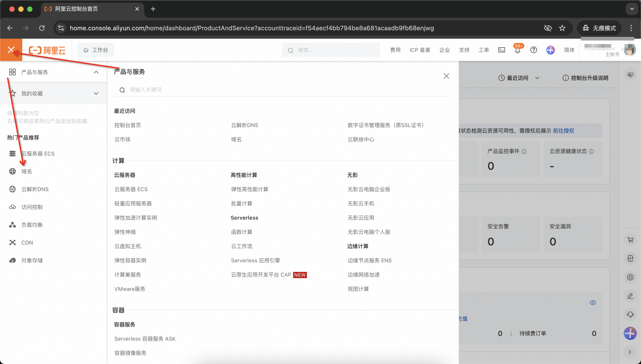Image resolution: width=641 pixels, height=364 pixels.
Task: Click the 前往授权 link
Action: coord(563,131)
